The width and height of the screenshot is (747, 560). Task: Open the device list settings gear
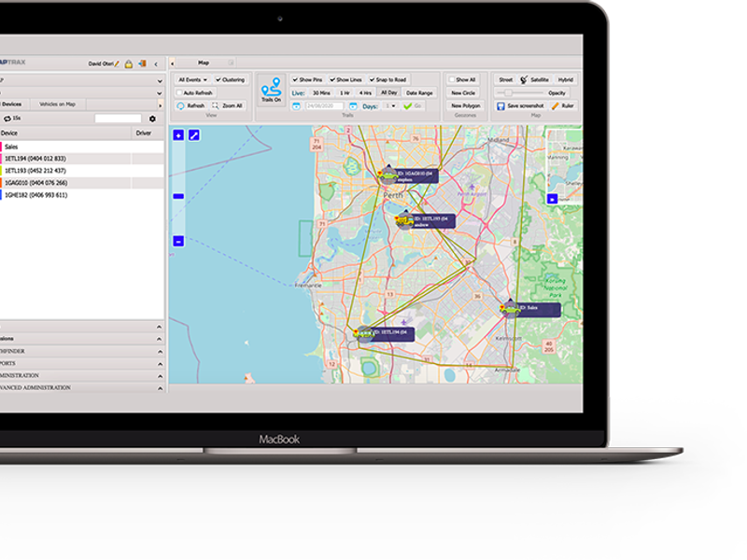153,117
